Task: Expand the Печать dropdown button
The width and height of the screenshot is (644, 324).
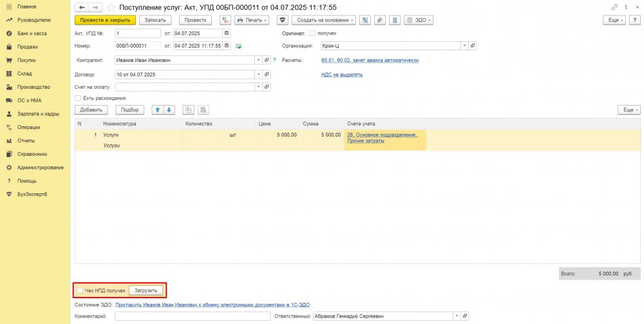Action: click(x=252, y=20)
